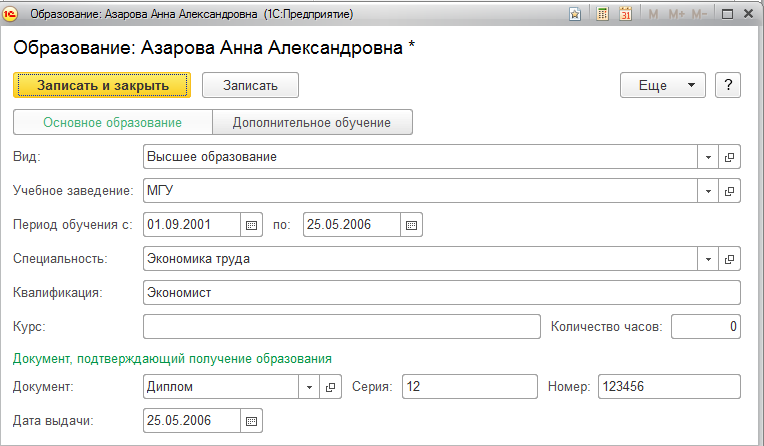Viewport: 764px width, 446px height.
Task: Open calendar picker for study end date
Action: [x=411, y=224]
